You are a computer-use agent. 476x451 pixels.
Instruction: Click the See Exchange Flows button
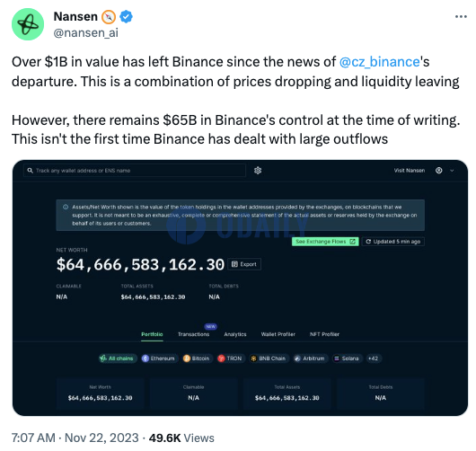(x=325, y=242)
